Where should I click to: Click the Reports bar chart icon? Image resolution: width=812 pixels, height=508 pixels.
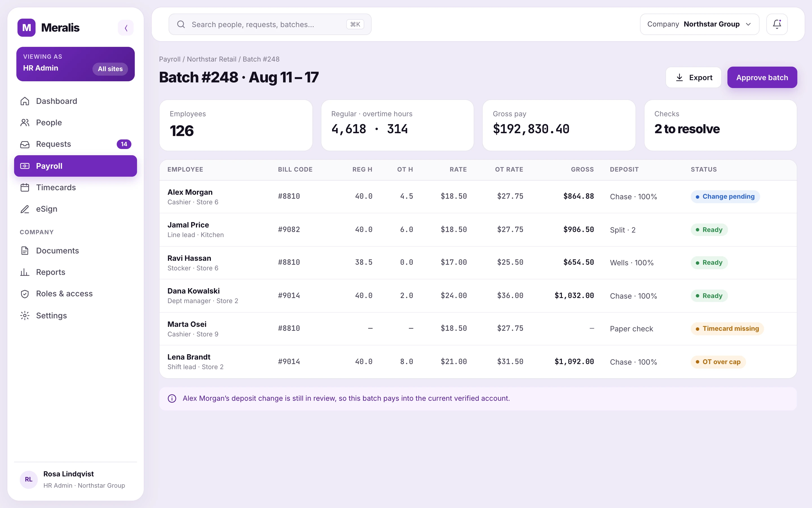pyautogui.click(x=25, y=272)
